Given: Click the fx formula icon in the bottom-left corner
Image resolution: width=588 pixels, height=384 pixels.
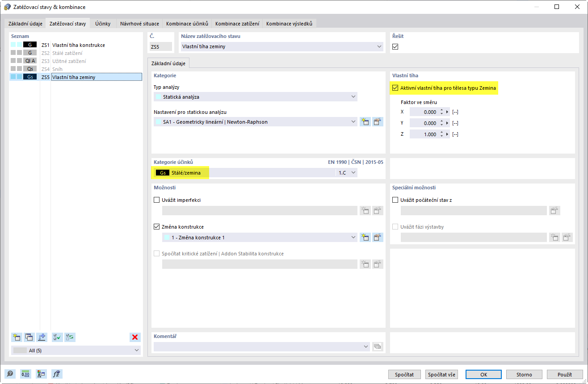Looking at the screenshot, I should 56,374.
